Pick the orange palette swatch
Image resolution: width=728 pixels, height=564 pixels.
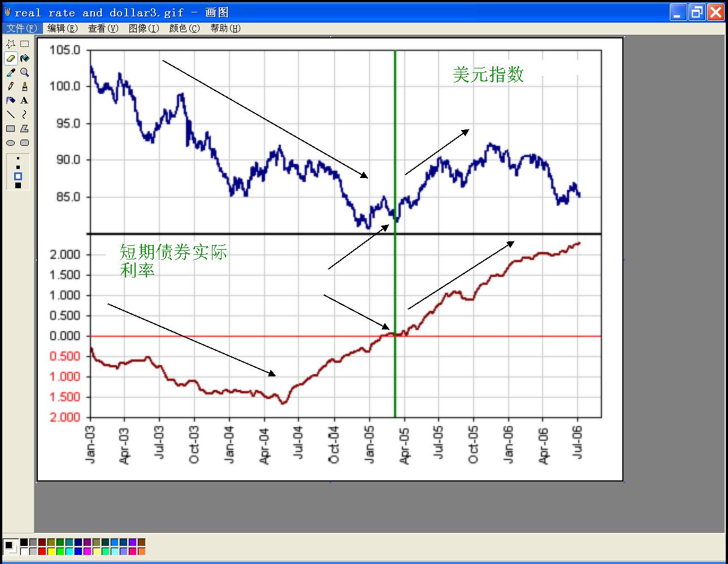pyautogui.click(x=141, y=551)
